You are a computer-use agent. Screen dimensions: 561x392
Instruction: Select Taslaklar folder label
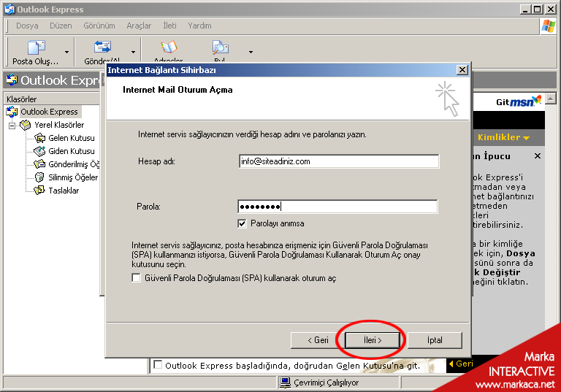point(64,191)
